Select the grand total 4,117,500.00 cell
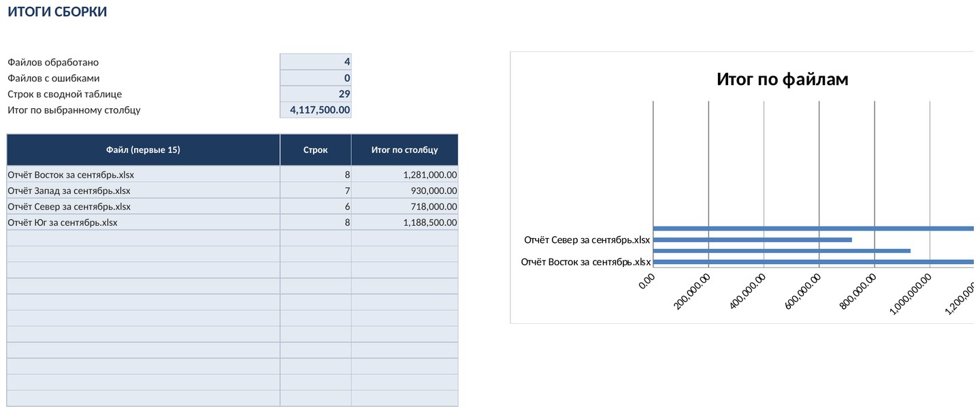This screenshot has height=413, width=980. coord(316,110)
